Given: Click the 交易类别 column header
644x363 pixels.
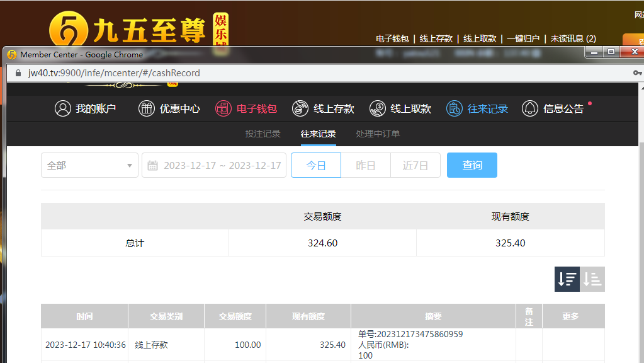Looking at the screenshot, I should (166, 316).
